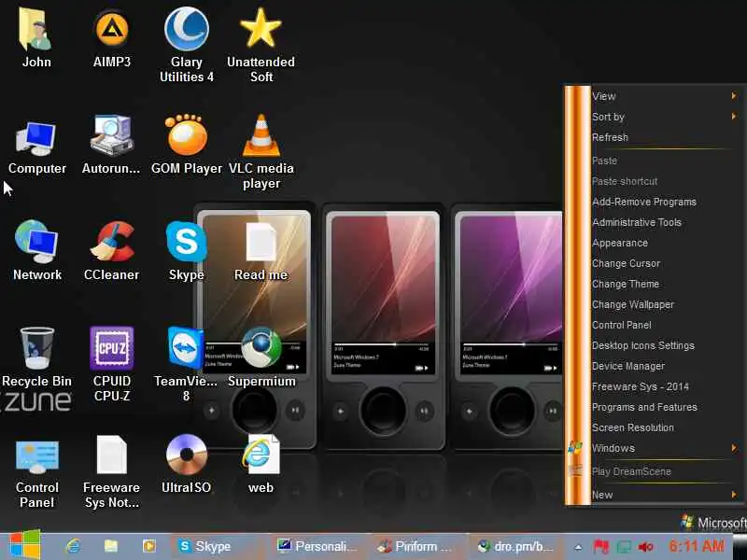Launch GOM Player from the desktop

186,136
